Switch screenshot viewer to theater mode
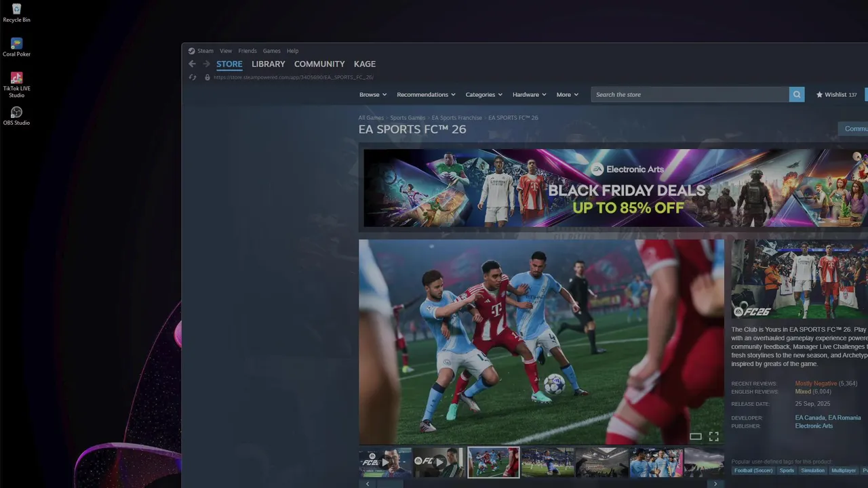This screenshot has height=488, width=868. [696, 436]
